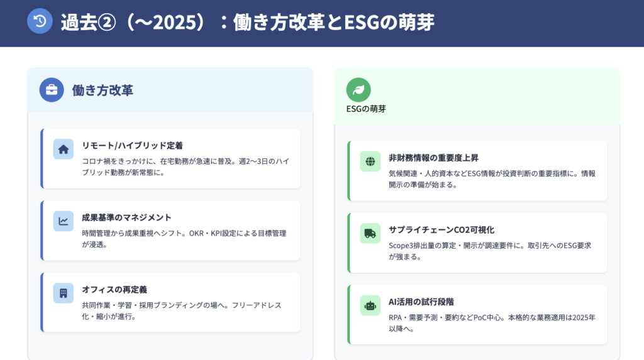
Task: Select the サプライチェーンCO2可視化 card title
Action: point(441,229)
